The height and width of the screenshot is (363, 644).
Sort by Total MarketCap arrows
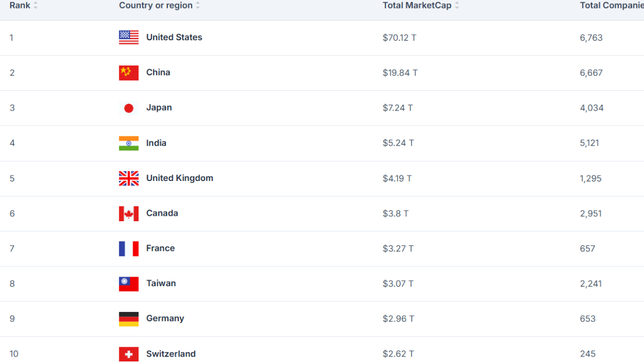point(457,5)
